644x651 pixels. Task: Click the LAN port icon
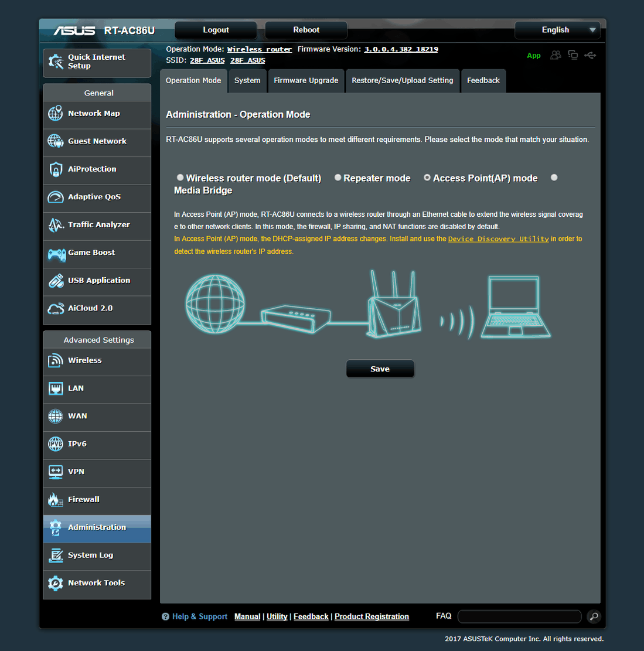pos(56,388)
